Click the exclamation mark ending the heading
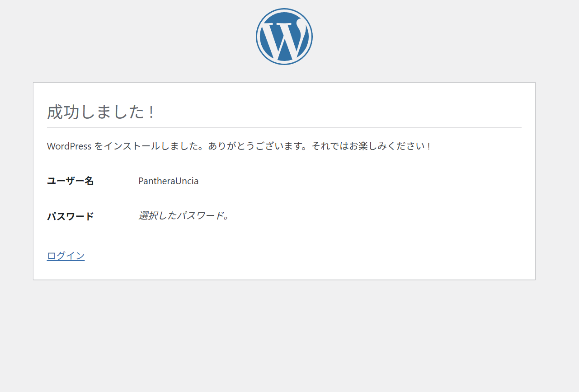The image size is (579, 392). [151, 112]
